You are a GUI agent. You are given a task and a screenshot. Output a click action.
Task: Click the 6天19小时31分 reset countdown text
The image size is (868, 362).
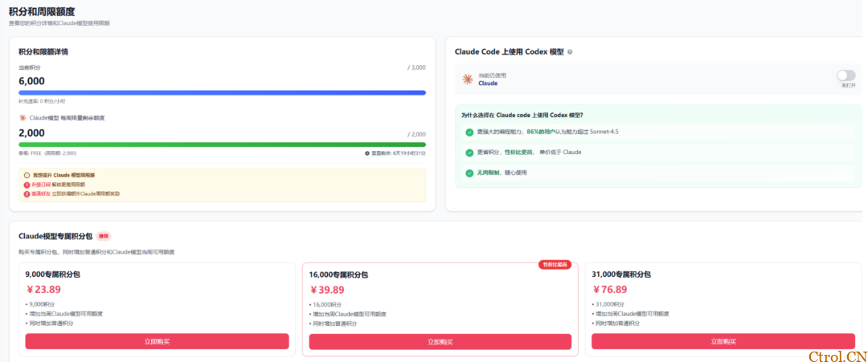pos(410,153)
